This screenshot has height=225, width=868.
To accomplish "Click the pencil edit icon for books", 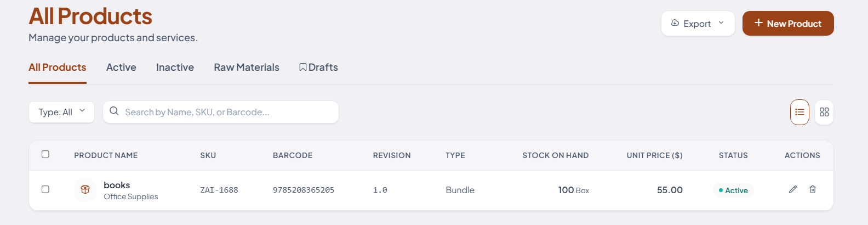I will 793,189.
